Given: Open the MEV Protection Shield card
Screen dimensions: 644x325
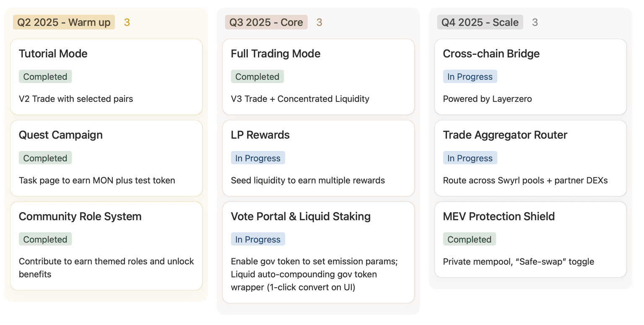Looking at the screenshot, I should (530, 239).
